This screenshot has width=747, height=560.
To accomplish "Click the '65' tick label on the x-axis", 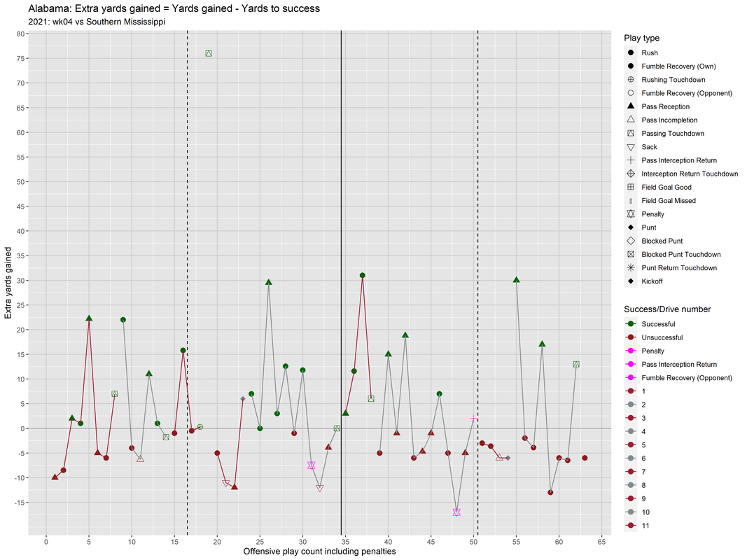I will click(602, 541).
